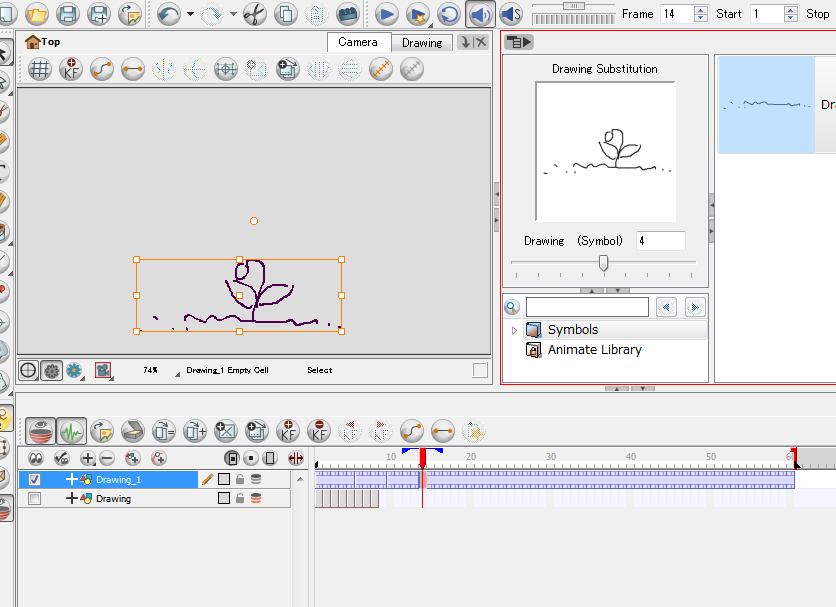
Task: Click the Show All eyes icon in Timeline
Action: point(36,458)
